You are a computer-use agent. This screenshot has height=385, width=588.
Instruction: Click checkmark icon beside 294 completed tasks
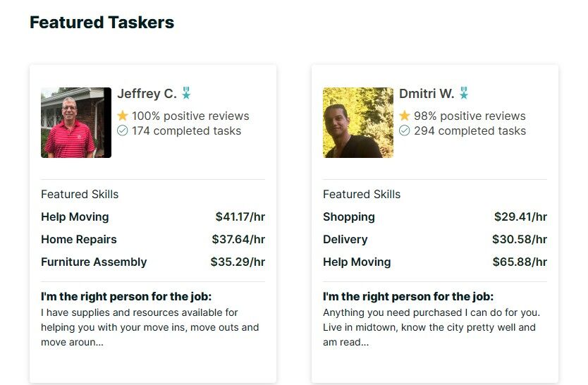pos(405,130)
